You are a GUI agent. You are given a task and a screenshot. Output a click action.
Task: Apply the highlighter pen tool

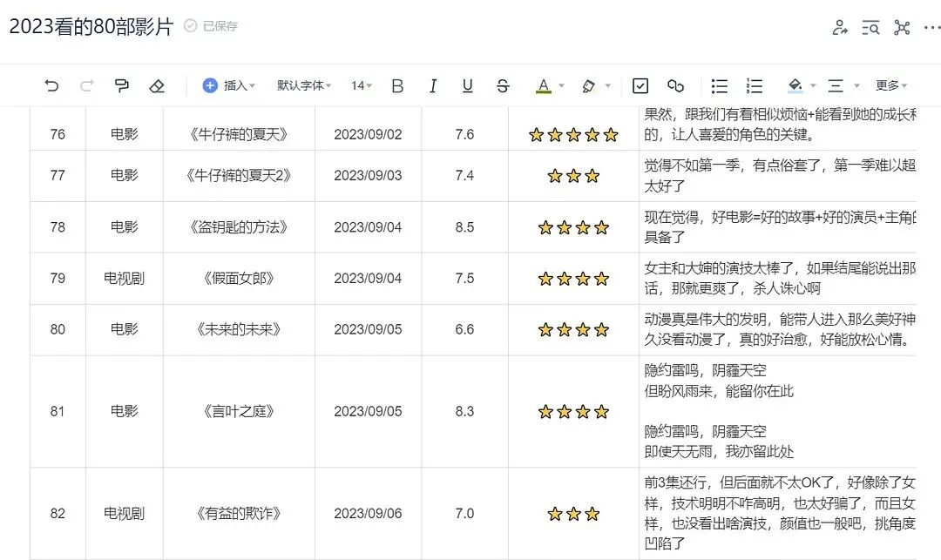point(589,86)
